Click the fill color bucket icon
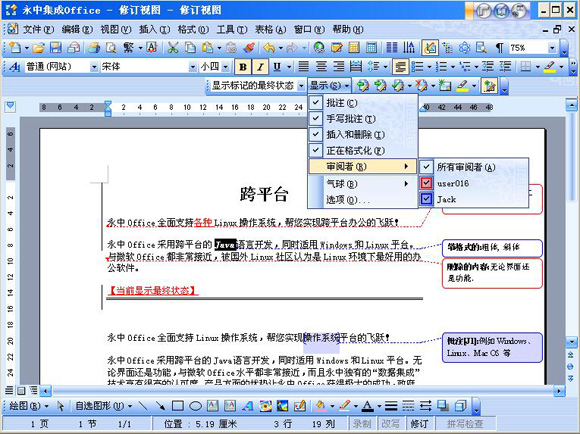Image resolution: width=580 pixels, height=434 pixels. [x=320, y=406]
